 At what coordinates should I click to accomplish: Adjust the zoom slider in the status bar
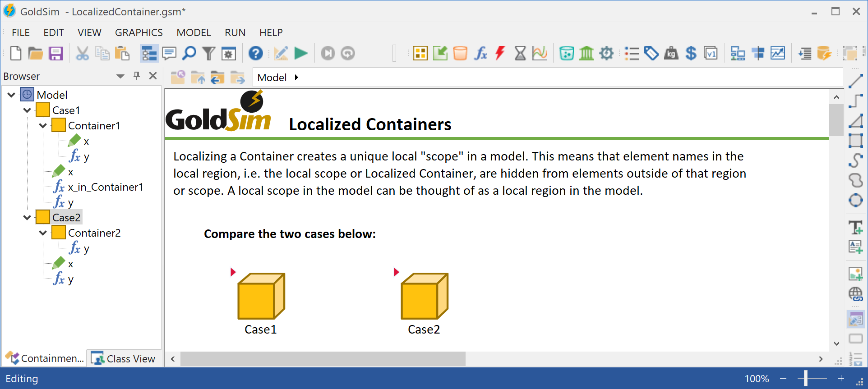(x=805, y=379)
